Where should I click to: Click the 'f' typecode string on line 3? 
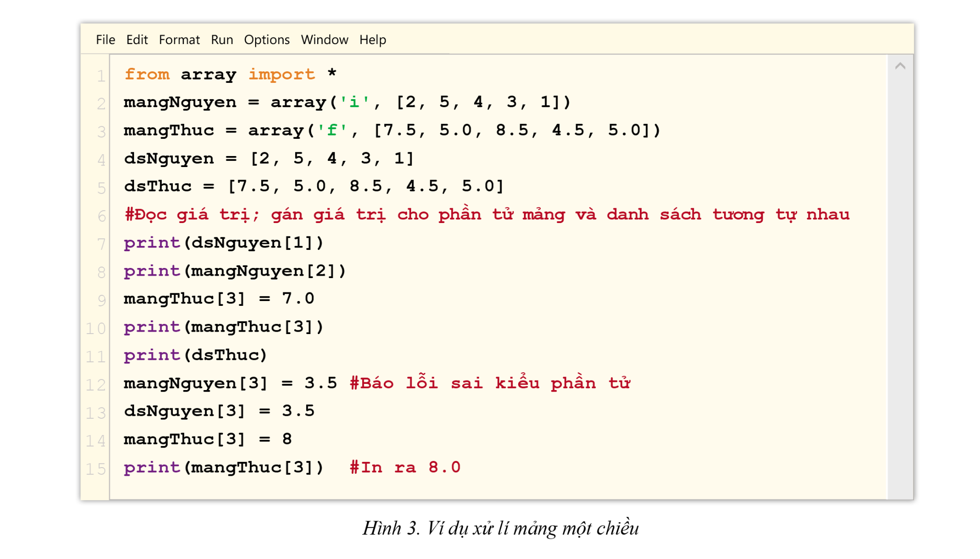coord(332,130)
